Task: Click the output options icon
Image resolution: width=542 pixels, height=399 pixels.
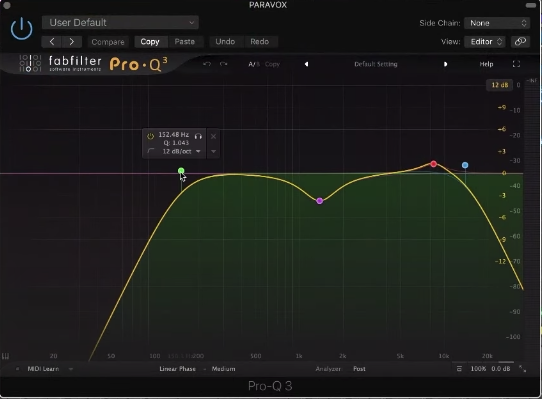Action: click(x=459, y=369)
